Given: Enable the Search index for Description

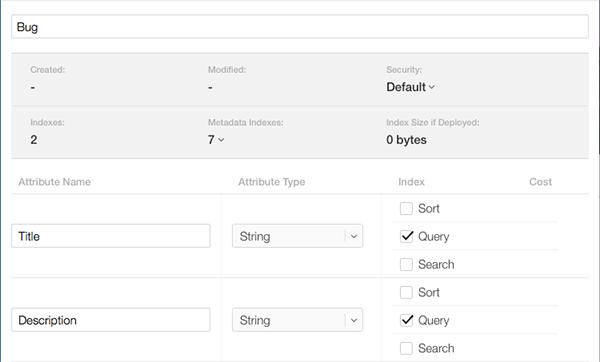Looking at the screenshot, I should pos(406,348).
